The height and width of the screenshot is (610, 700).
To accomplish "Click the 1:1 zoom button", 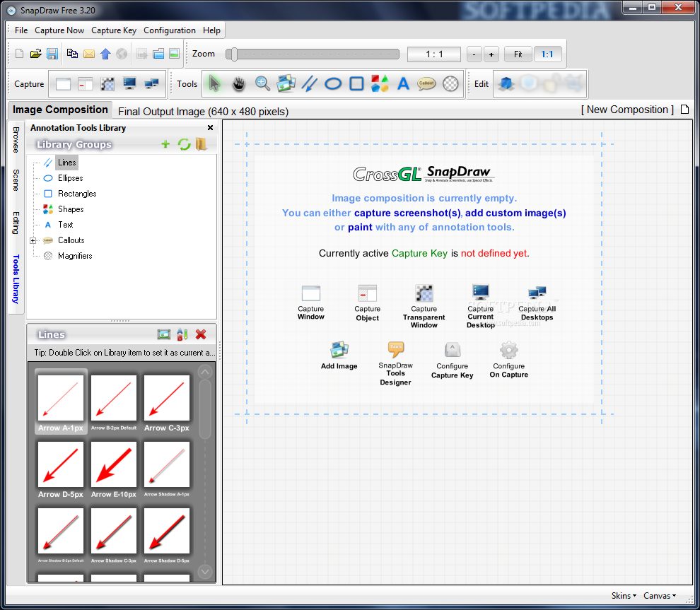I will [547, 54].
